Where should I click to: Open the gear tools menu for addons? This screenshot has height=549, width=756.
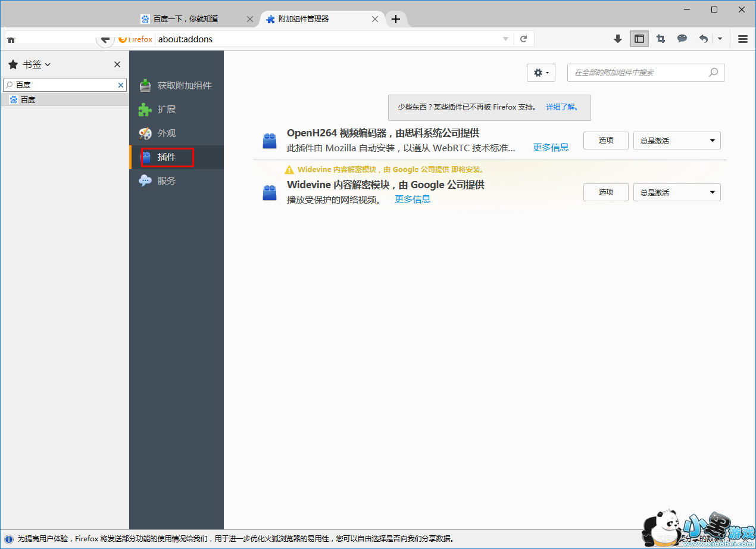pyautogui.click(x=541, y=73)
